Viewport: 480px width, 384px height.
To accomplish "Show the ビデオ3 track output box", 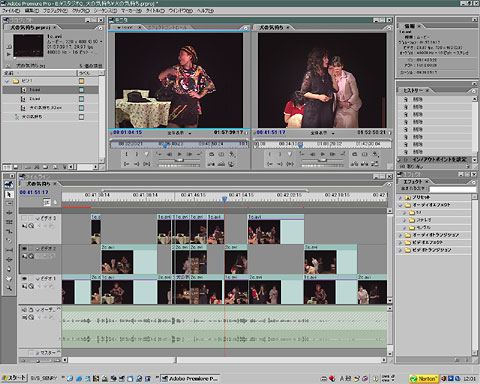I will (24, 218).
